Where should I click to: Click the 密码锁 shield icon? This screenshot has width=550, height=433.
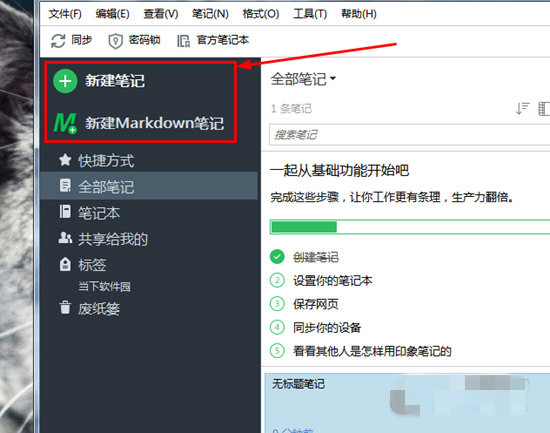click(x=115, y=41)
